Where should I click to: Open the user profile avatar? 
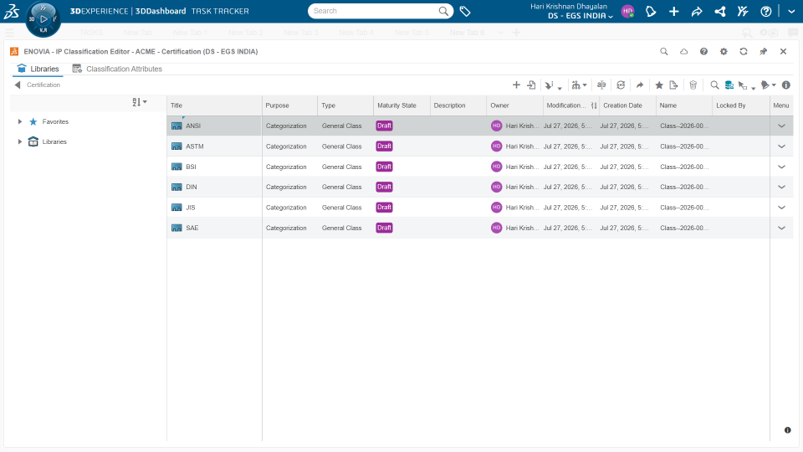[x=628, y=11]
